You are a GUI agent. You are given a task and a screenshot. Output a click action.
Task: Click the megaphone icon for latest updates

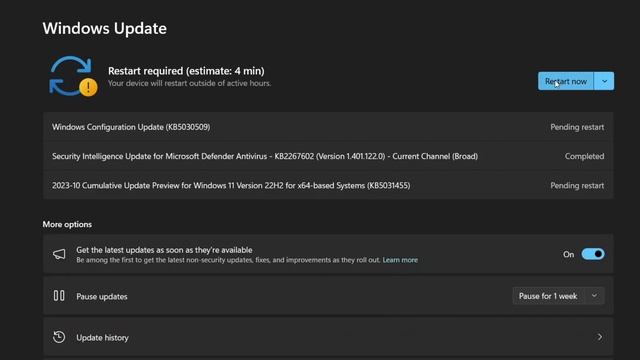59,254
